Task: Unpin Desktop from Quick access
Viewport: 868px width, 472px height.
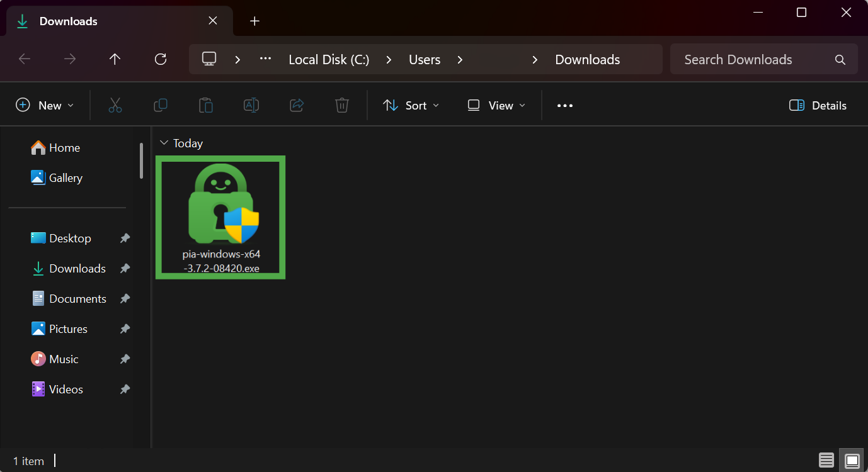Action: point(125,239)
